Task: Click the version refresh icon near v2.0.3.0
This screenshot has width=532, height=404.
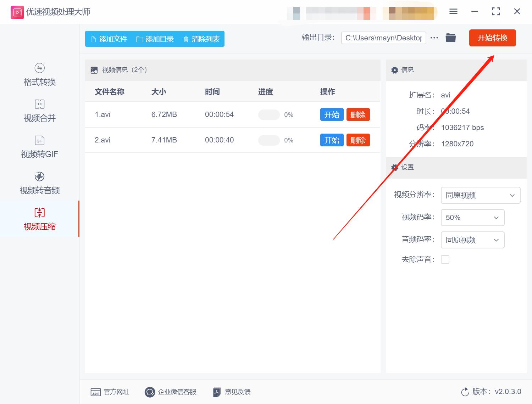Action: pyautogui.click(x=465, y=392)
